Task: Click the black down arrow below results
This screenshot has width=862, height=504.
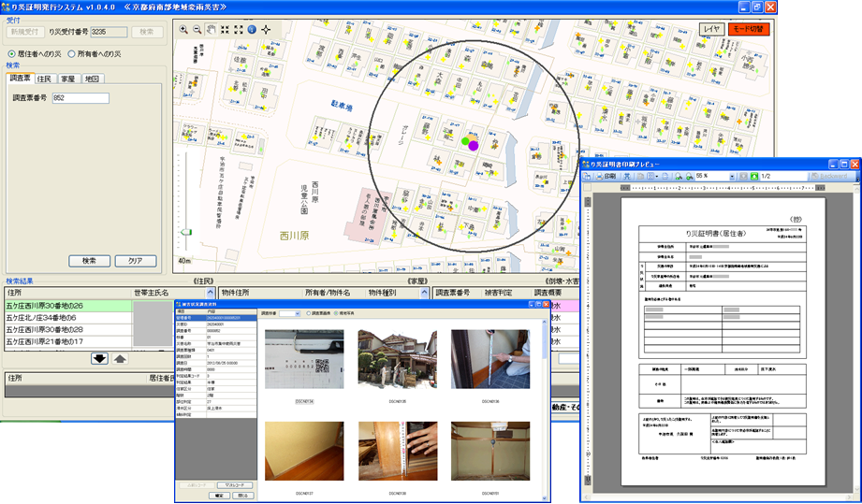Action: click(99, 358)
